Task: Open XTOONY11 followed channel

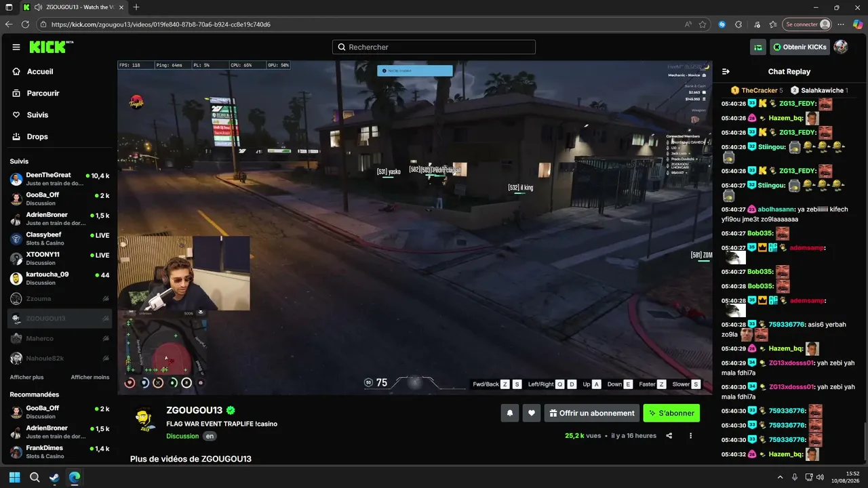Action: click(60, 258)
